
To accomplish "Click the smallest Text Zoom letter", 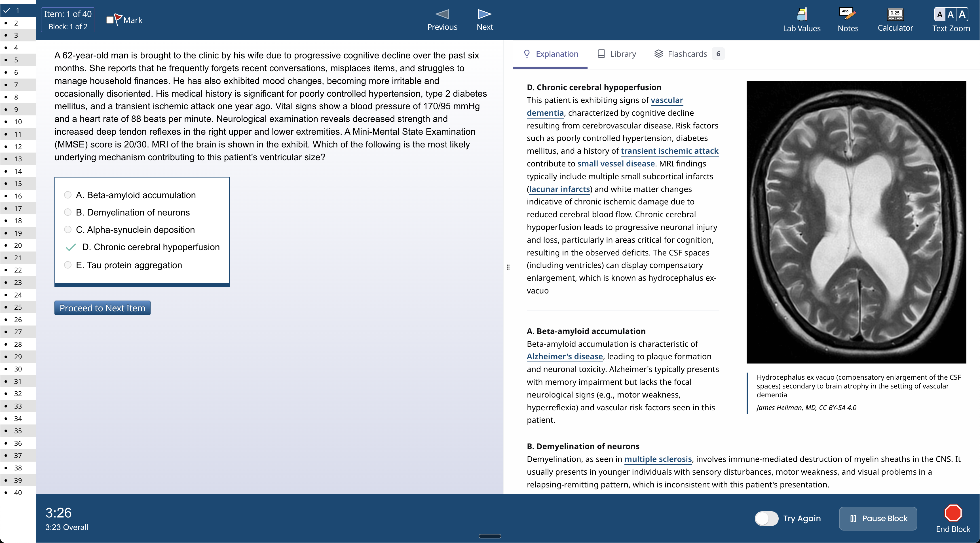I will click(940, 15).
